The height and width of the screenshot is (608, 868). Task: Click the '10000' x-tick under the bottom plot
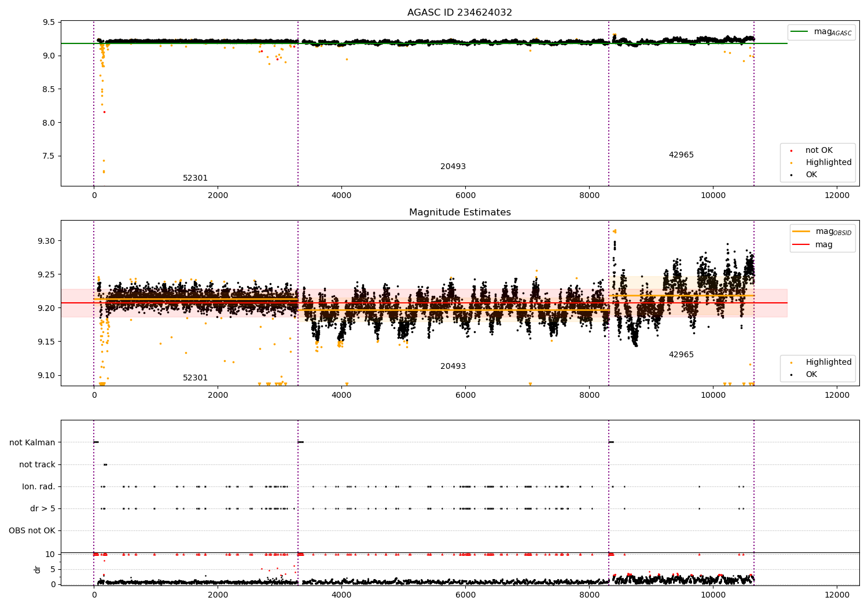point(713,595)
